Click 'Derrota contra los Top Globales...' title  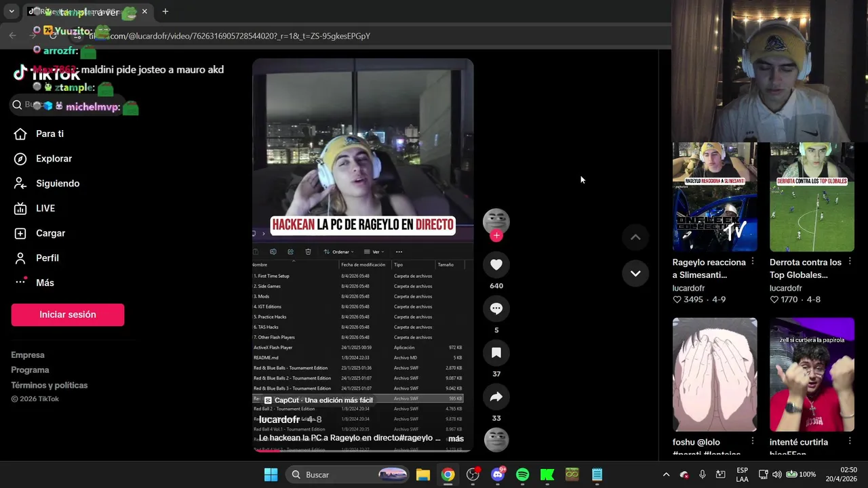pos(806,268)
